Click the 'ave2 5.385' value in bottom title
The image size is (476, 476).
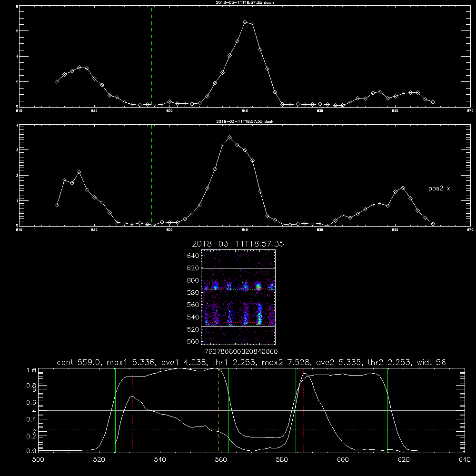339,362
